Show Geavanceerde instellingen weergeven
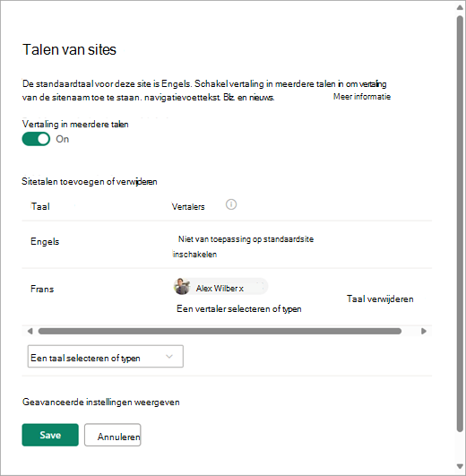 click(101, 402)
